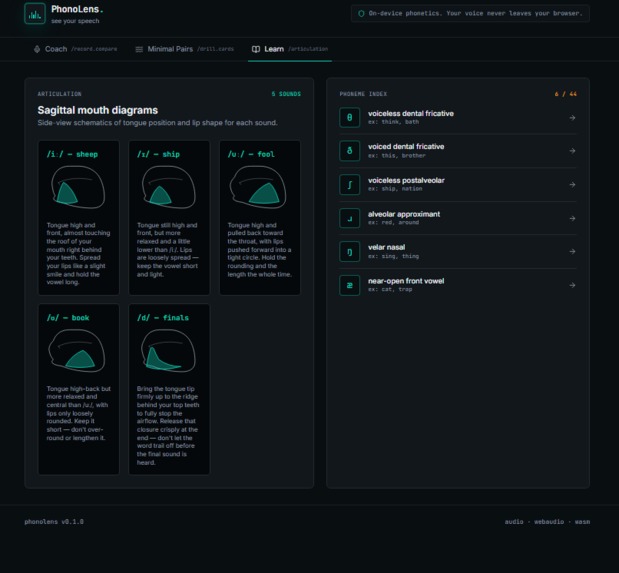619x573 pixels.
Task: Click the /d/ finals mouth diagram
Action: 168,351
